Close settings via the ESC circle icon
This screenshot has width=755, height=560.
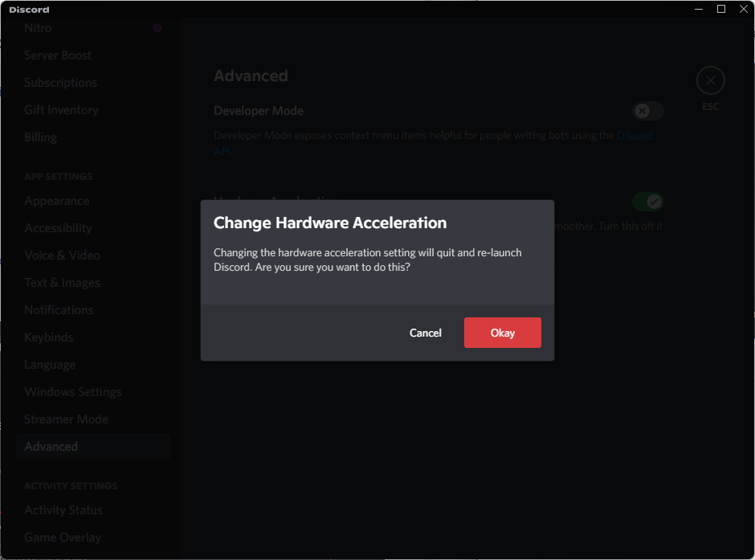[710, 80]
